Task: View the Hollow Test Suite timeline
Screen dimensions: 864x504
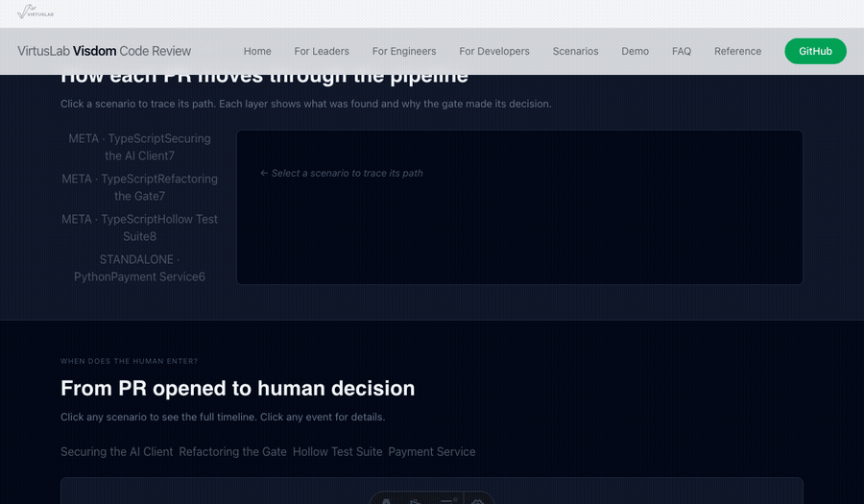Action: (337, 451)
